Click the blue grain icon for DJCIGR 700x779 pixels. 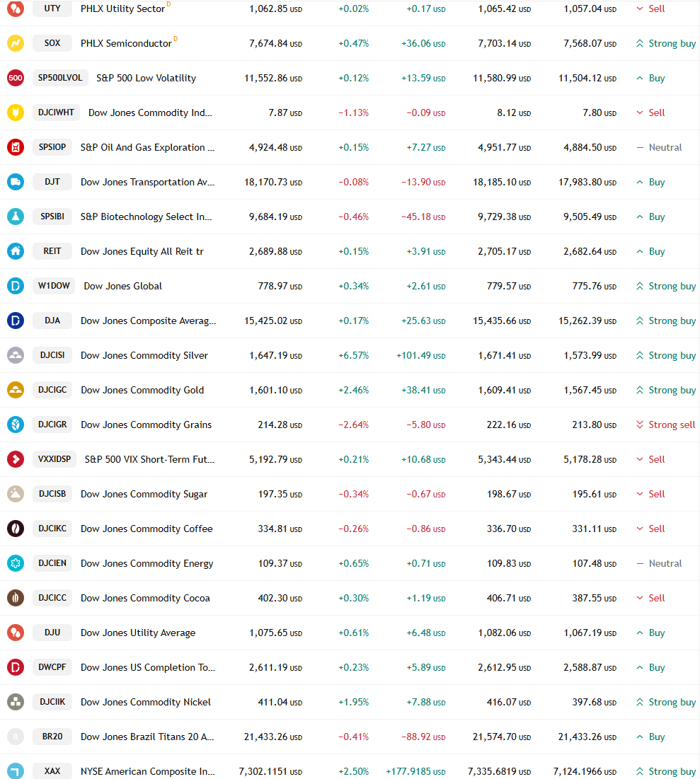tap(16, 425)
